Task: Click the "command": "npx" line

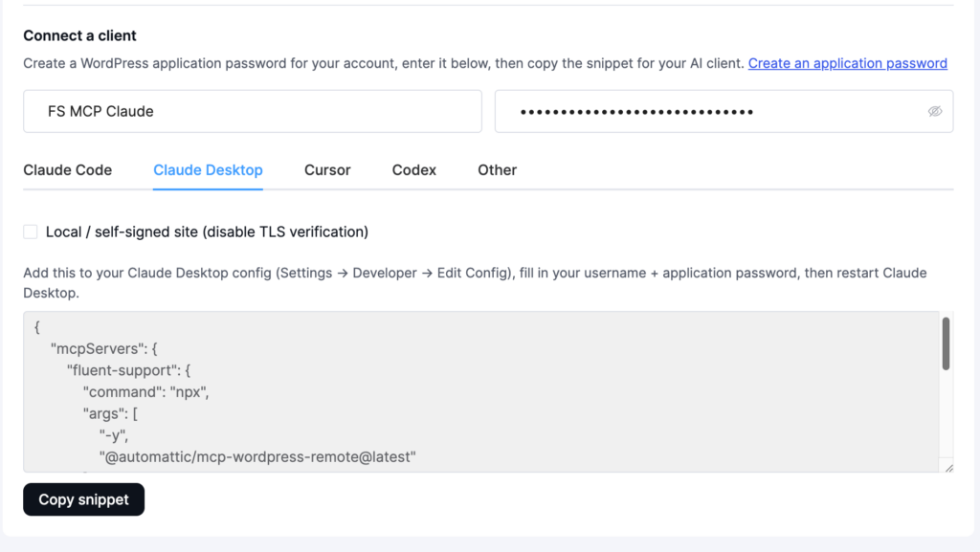Action: [x=146, y=391]
